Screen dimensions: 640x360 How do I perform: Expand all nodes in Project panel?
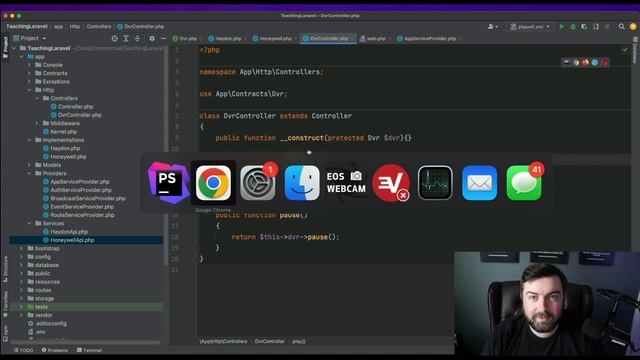[126, 38]
